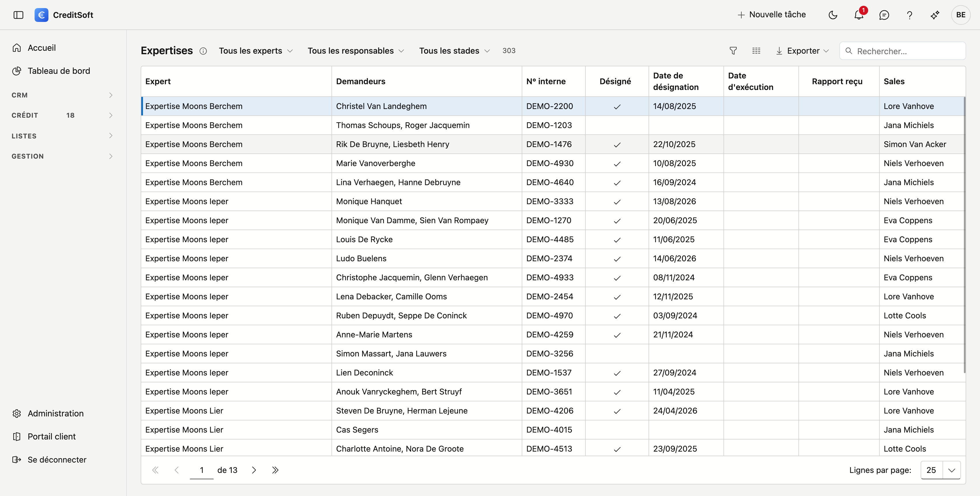Click the Désigné checkmark for DEMO-2200
The image size is (980, 496).
point(617,107)
